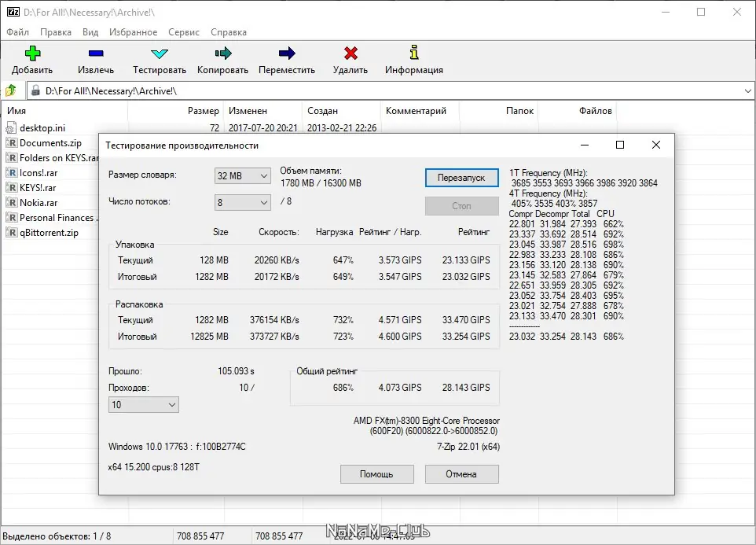This screenshot has width=756, height=545.
Task: Click the blue minus Extract icon
Action: pos(96,53)
